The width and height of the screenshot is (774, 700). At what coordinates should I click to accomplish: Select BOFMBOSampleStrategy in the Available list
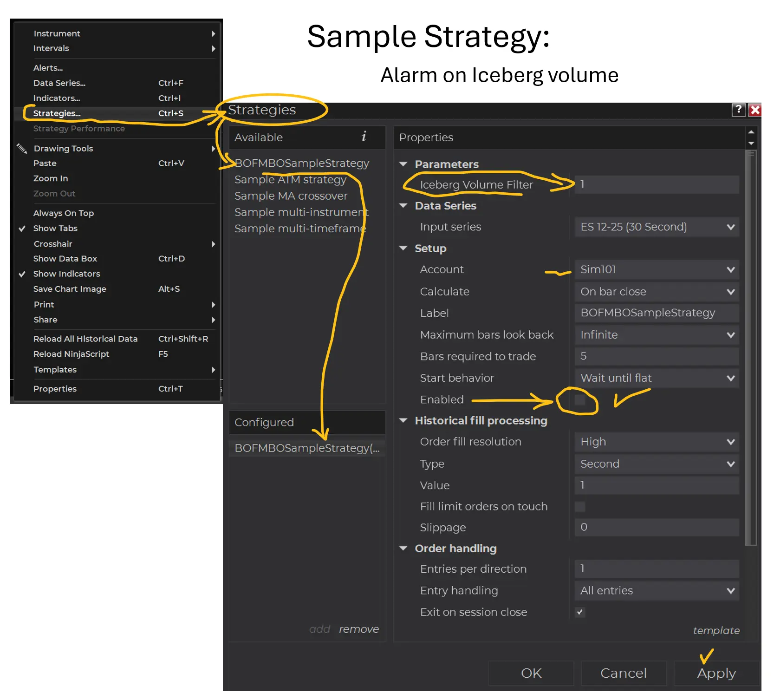coord(302,164)
